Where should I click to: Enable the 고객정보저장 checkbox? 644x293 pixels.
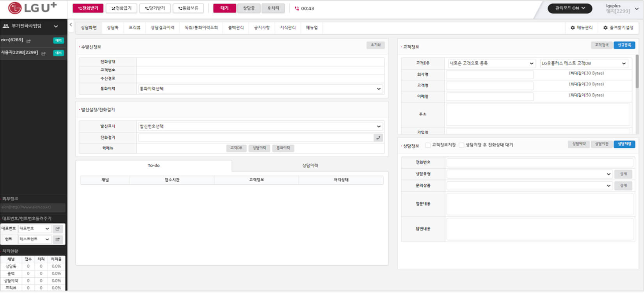(x=428, y=145)
